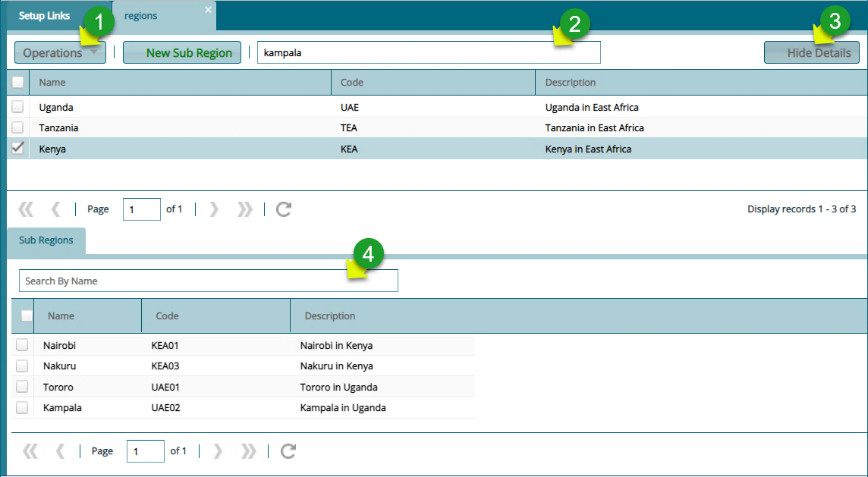The width and height of the screenshot is (868, 477).
Task: Select all sub regions via header checkbox
Action: (27, 315)
